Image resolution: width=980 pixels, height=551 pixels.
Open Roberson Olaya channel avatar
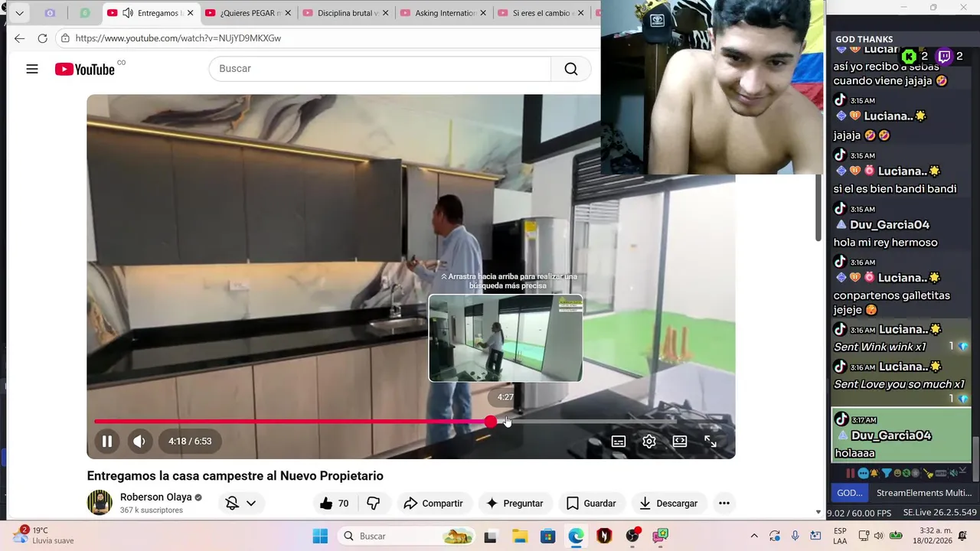point(100,503)
